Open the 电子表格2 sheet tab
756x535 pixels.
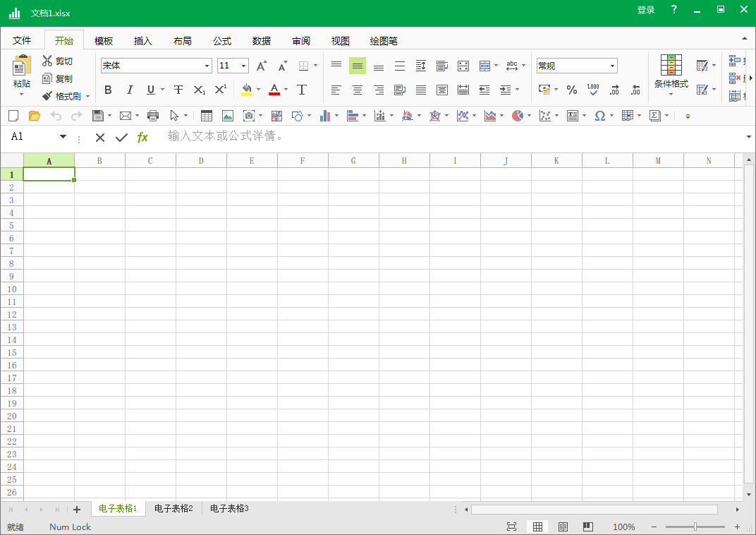coord(173,508)
